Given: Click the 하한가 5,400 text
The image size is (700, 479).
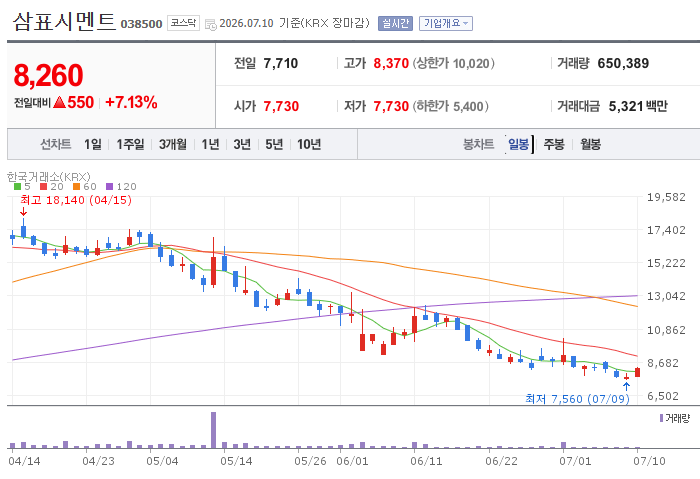Looking at the screenshot, I should [450, 106].
